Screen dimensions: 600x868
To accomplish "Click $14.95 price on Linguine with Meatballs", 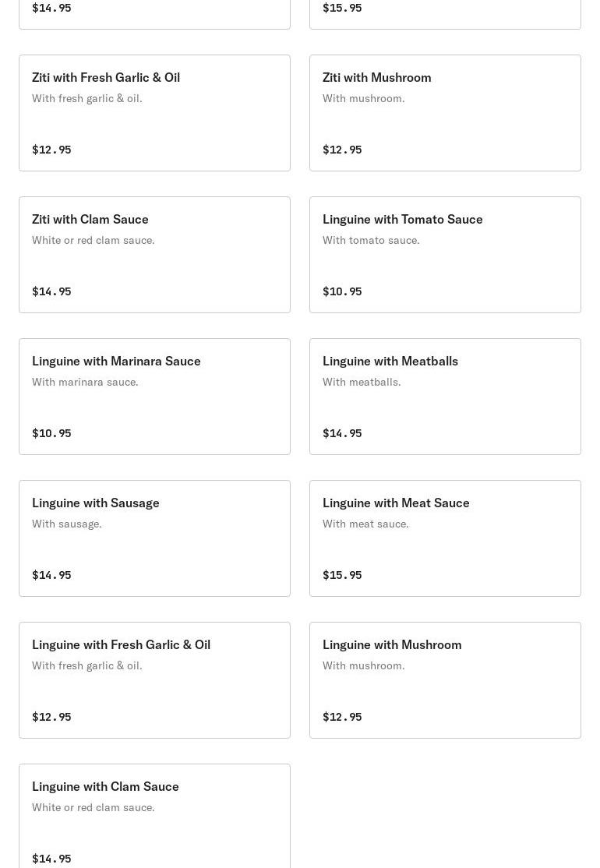I will coord(342,433).
